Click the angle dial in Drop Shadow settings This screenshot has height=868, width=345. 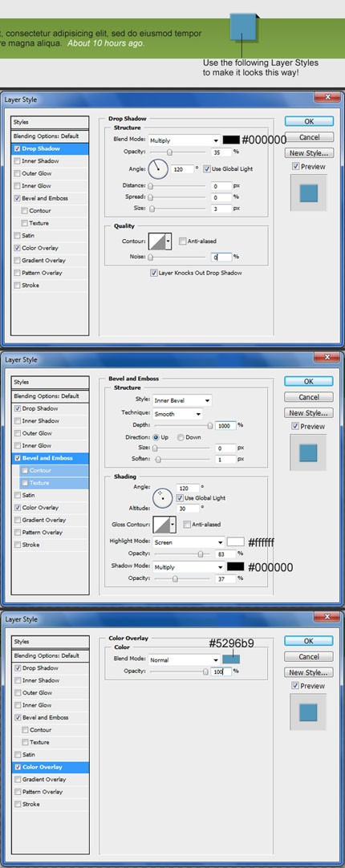[158, 168]
